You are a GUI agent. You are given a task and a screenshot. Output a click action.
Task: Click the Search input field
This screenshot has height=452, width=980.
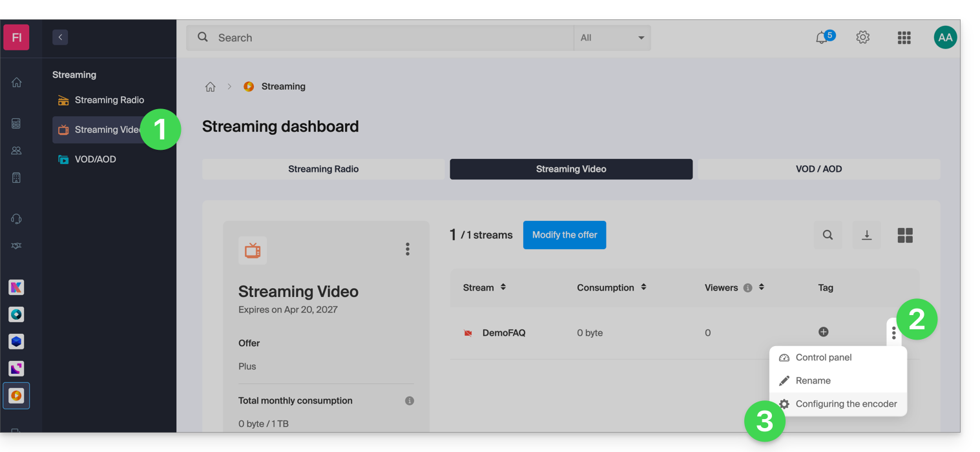point(388,38)
